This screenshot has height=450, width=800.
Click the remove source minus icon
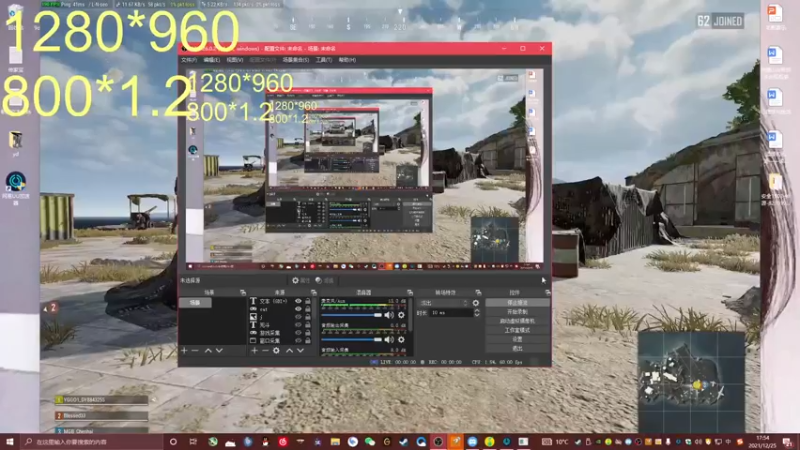coord(265,351)
